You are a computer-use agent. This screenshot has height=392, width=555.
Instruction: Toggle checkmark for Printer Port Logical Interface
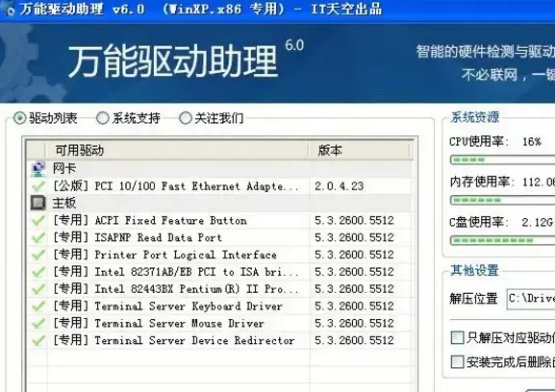pyautogui.click(x=38, y=255)
